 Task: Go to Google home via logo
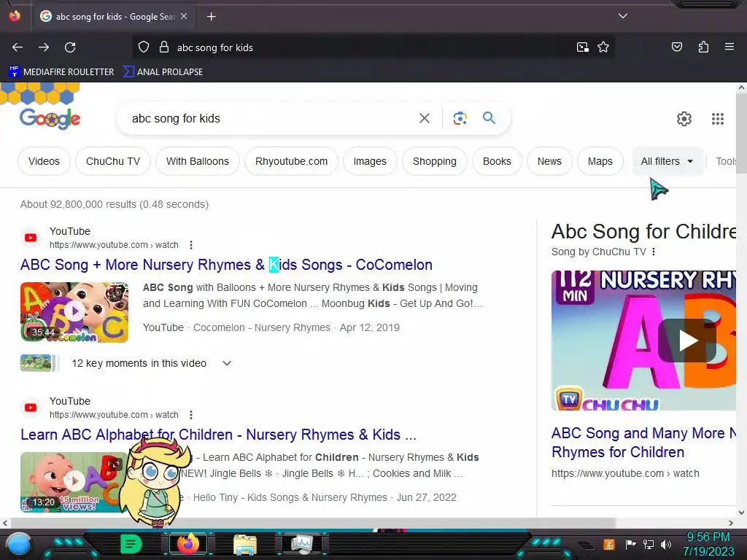pyautogui.click(x=50, y=119)
